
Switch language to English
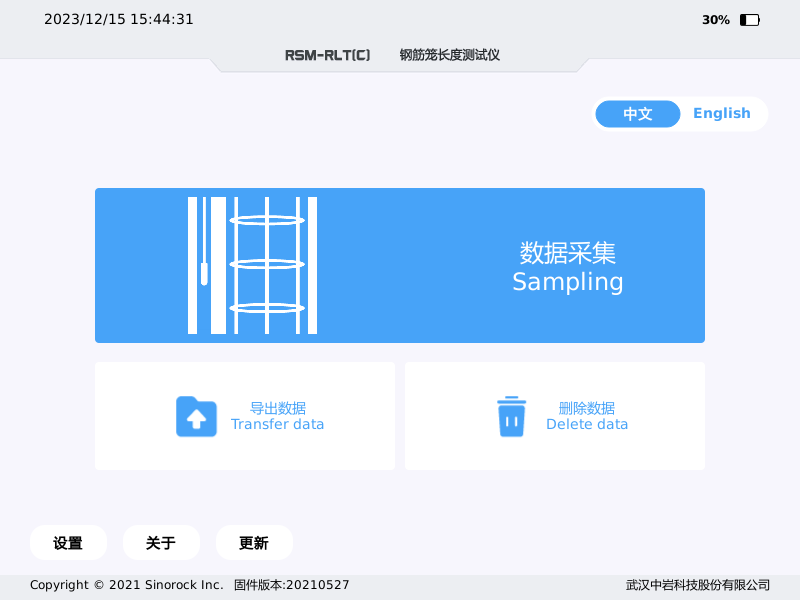click(x=721, y=113)
